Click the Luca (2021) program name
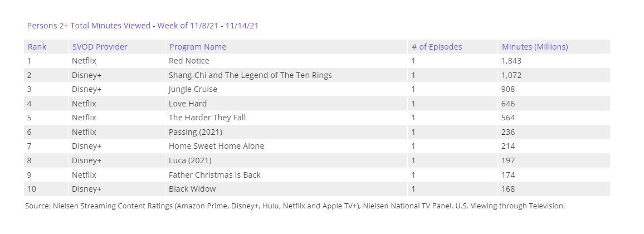The image size is (644, 234). point(191,160)
